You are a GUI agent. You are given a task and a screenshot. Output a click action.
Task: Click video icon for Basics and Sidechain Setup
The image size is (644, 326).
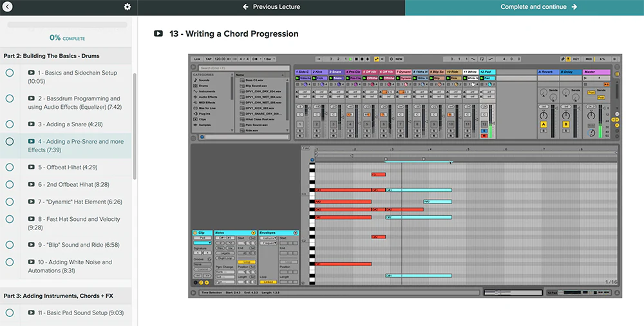(32, 73)
